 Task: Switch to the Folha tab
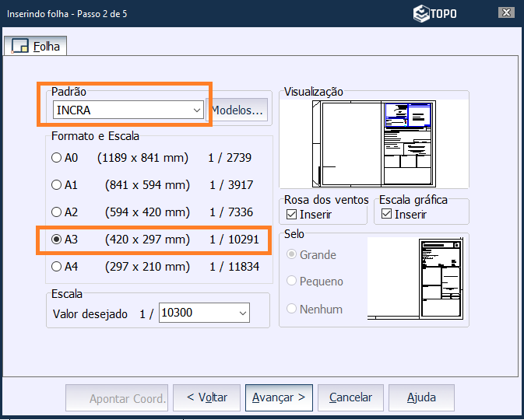pyautogui.click(x=36, y=47)
